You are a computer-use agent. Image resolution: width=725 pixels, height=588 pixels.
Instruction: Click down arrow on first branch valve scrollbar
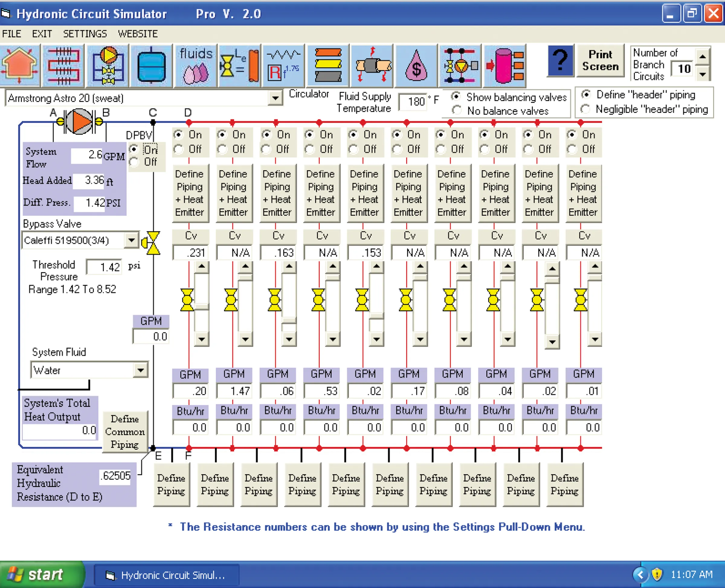point(202,339)
